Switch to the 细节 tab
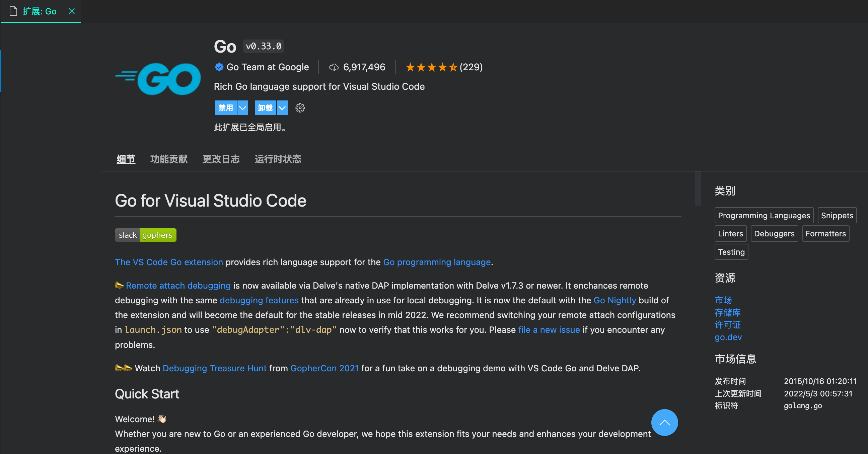868x454 pixels. coord(126,159)
